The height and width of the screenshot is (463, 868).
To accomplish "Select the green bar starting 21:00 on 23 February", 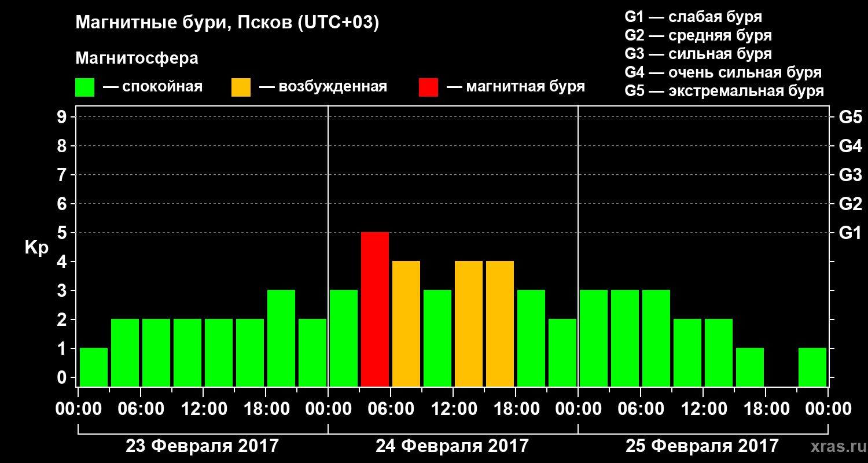I will (312, 352).
